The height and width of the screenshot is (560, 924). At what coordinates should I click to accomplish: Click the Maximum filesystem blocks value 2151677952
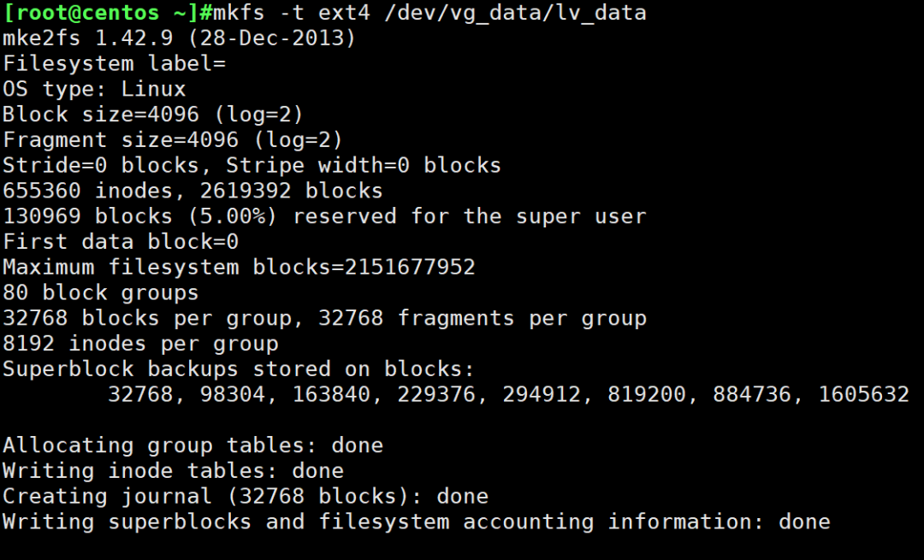point(410,268)
